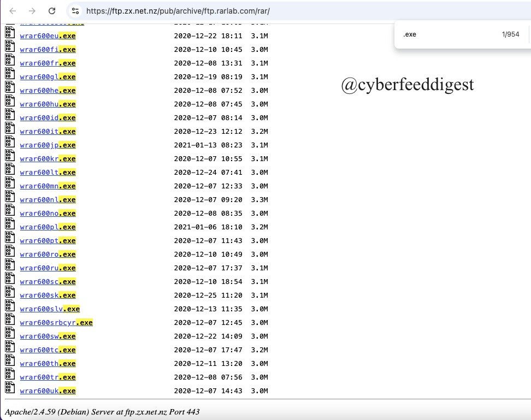Click the file icon beside wrar600kr.exe
The image size is (531, 420).
(x=10, y=155)
